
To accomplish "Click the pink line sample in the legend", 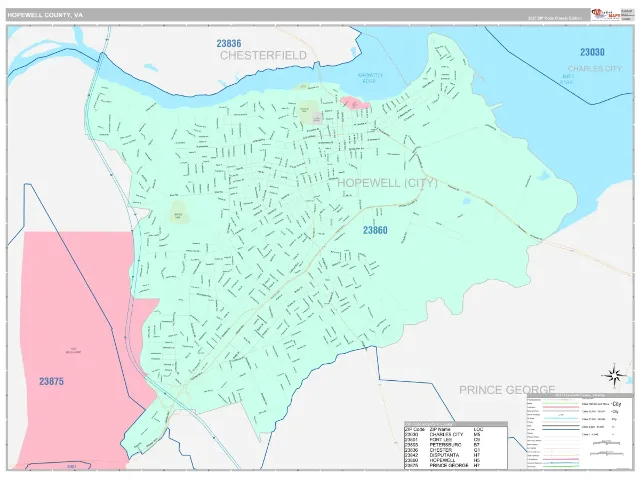I will pyautogui.click(x=559, y=407).
